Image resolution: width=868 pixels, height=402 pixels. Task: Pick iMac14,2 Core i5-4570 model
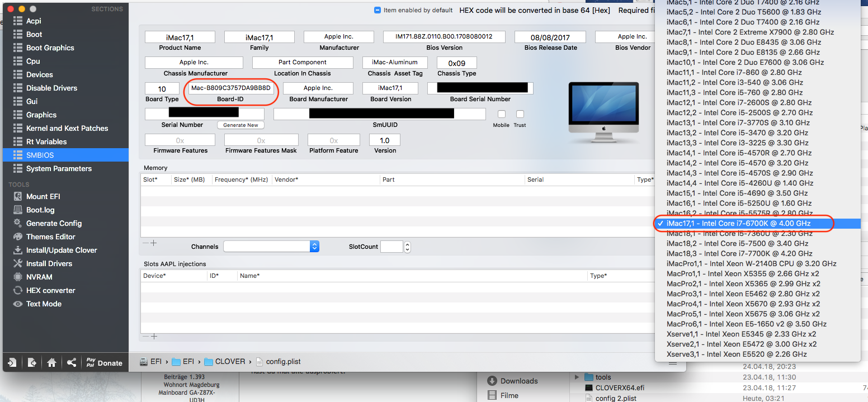(757, 163)
